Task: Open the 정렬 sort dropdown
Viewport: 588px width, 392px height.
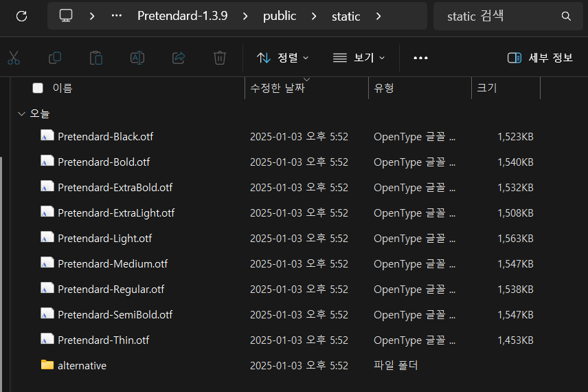Action: (283, 58)
